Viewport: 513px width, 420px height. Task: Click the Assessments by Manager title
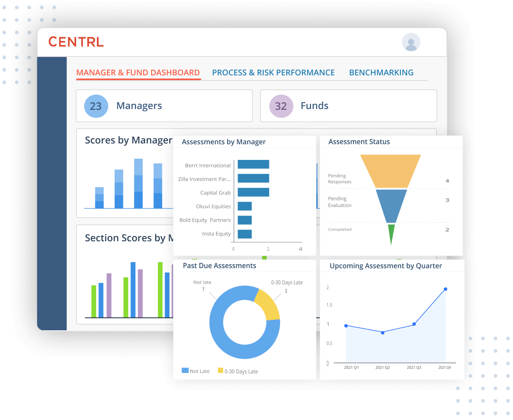point(224,142)
